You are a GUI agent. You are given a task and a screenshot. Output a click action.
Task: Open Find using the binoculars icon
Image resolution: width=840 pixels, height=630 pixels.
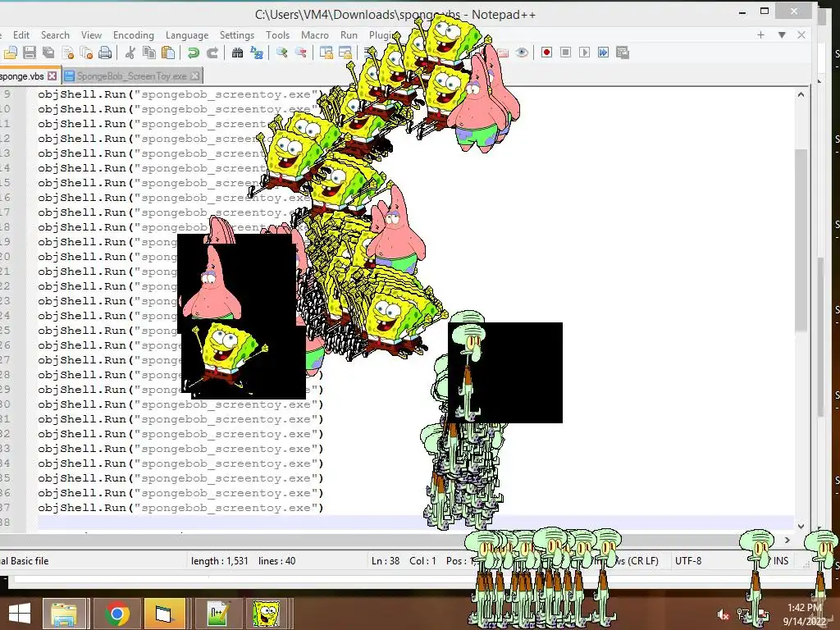click(237, 52)
